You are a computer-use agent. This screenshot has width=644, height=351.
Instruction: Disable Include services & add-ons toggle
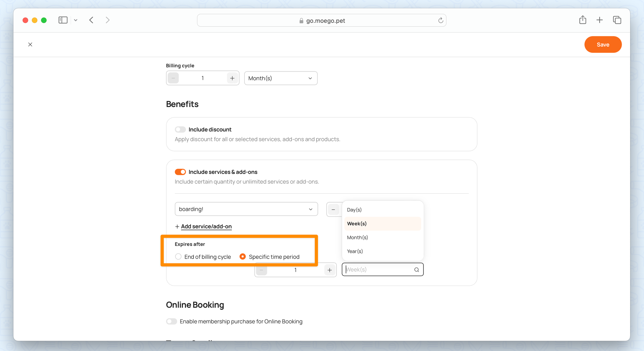[180, 172]
